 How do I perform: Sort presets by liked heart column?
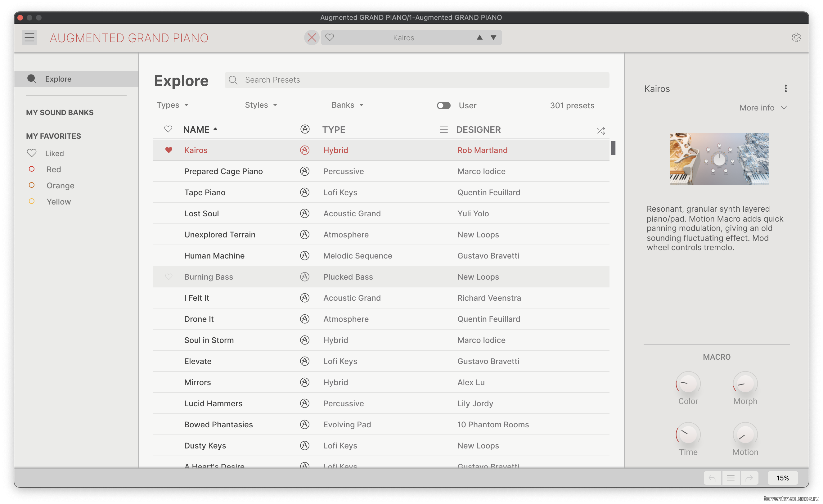(168, 129)
